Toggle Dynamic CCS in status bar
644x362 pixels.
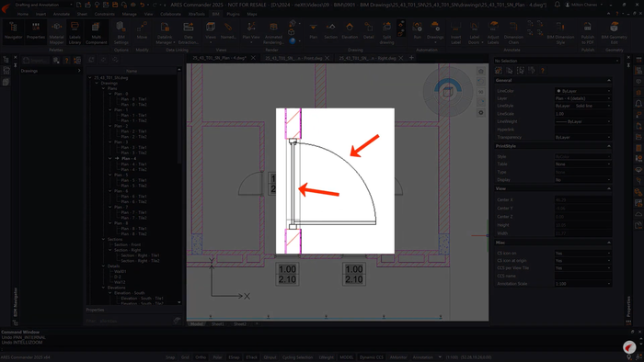(372, 357)
